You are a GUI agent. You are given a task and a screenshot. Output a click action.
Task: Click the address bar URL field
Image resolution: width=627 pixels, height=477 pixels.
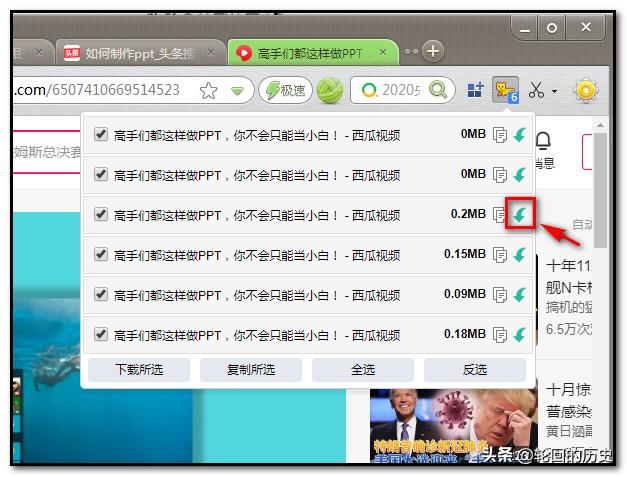click(100, 90)
